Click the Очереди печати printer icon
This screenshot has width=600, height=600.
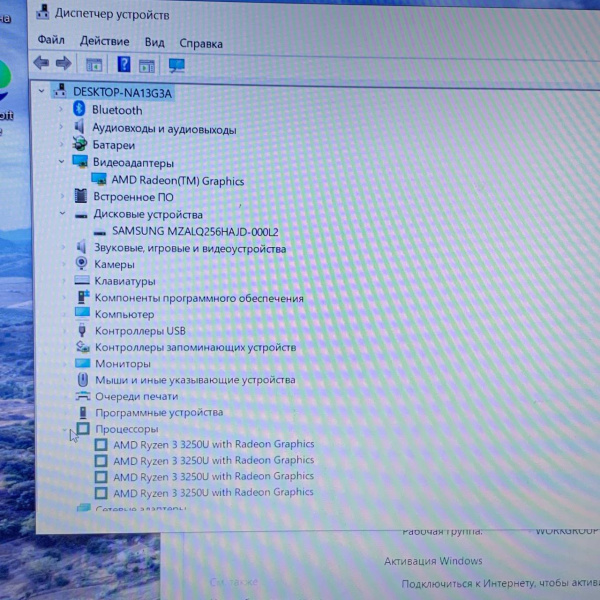pos(83,396)
